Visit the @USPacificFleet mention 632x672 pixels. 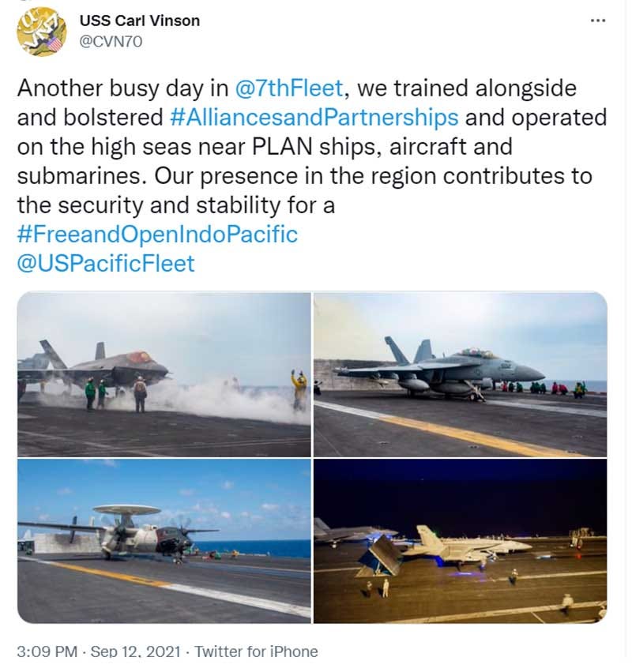click(105, 263)
